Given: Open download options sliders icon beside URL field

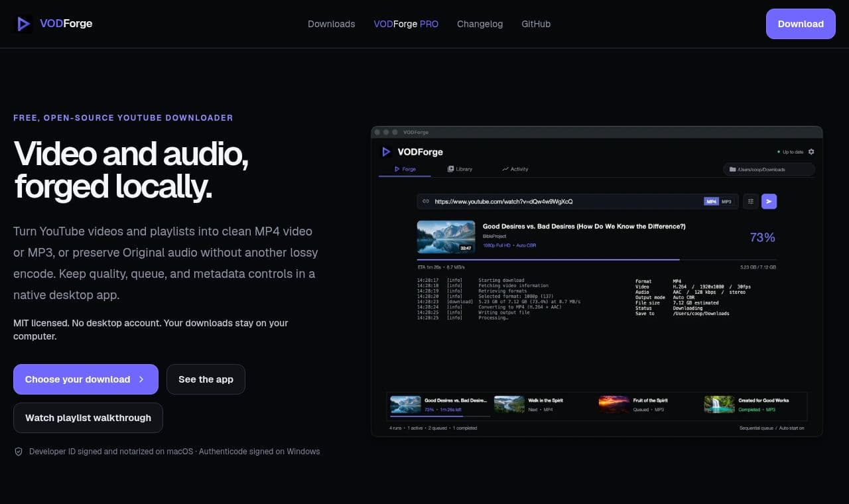Looking at the screenshot, I should [x=750, y=202].
